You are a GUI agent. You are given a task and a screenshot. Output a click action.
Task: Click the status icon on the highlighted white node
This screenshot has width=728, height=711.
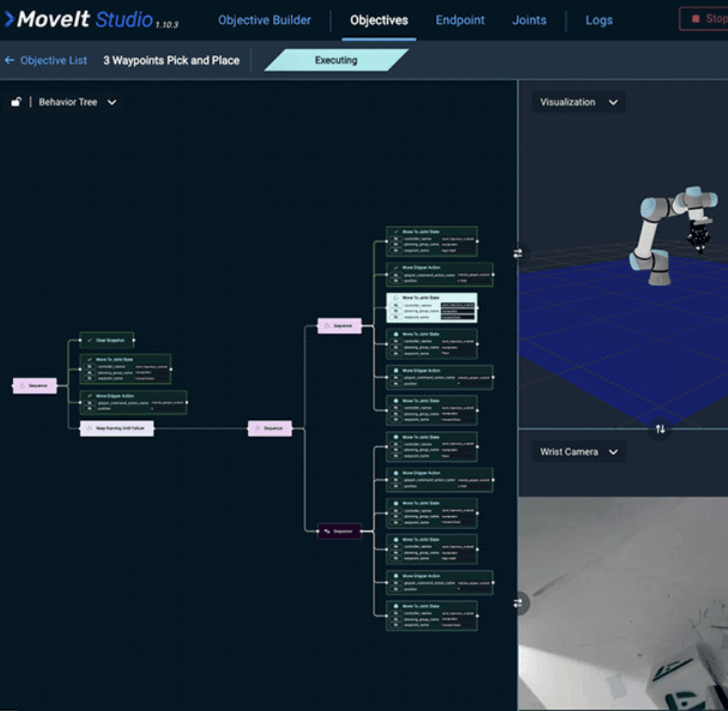point(396,298)
